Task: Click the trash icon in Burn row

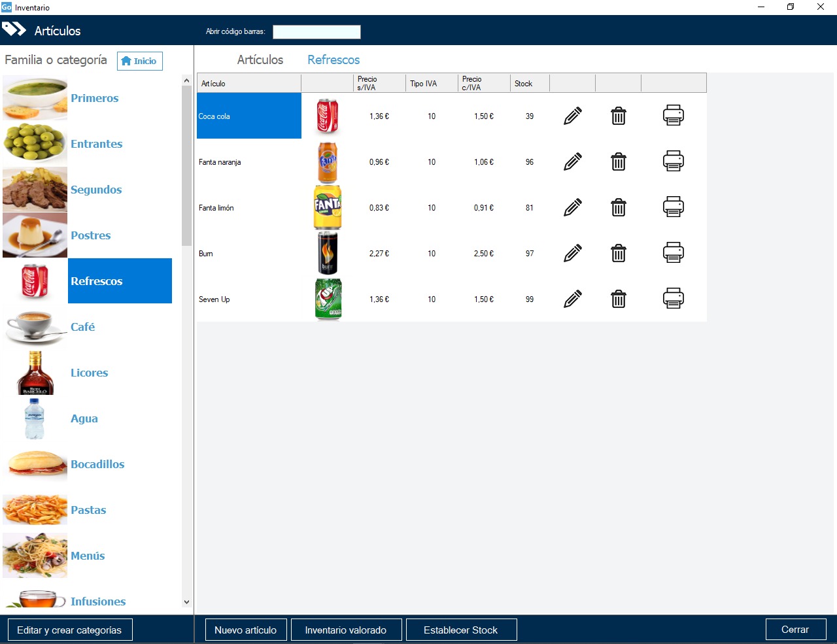Action: pyautogui.click(x=618, y=253)
